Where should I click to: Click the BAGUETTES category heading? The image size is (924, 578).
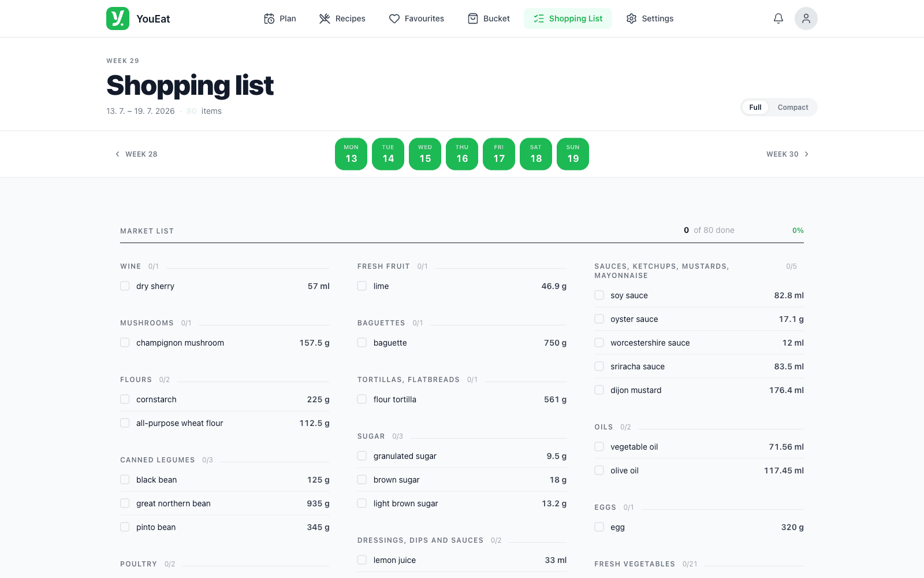pos(381,323)
